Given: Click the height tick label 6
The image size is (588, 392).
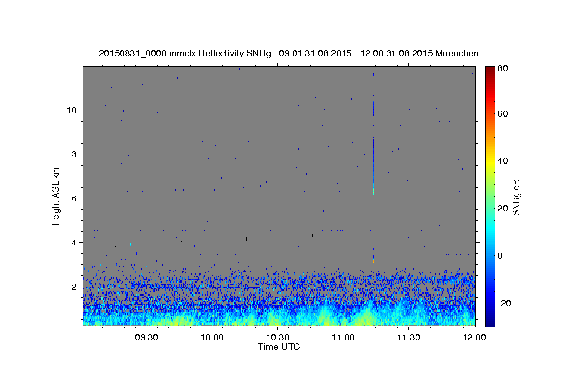Looking at the screenshot, I should pyautogui.click(x=73, y=198).
